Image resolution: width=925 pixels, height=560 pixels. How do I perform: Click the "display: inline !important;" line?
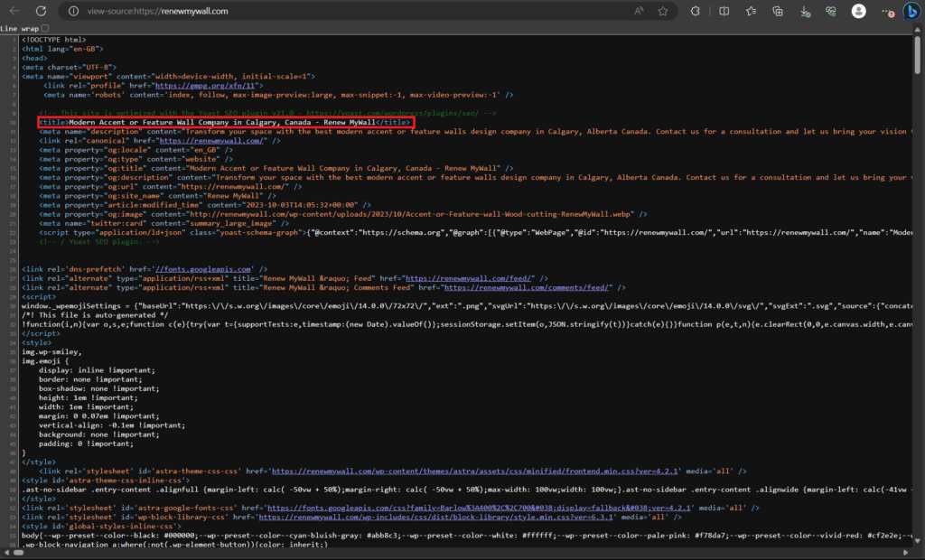pos(97,370)
